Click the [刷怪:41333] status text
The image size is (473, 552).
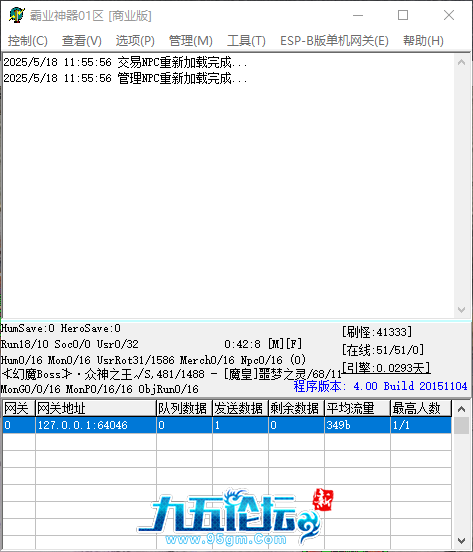377,332
